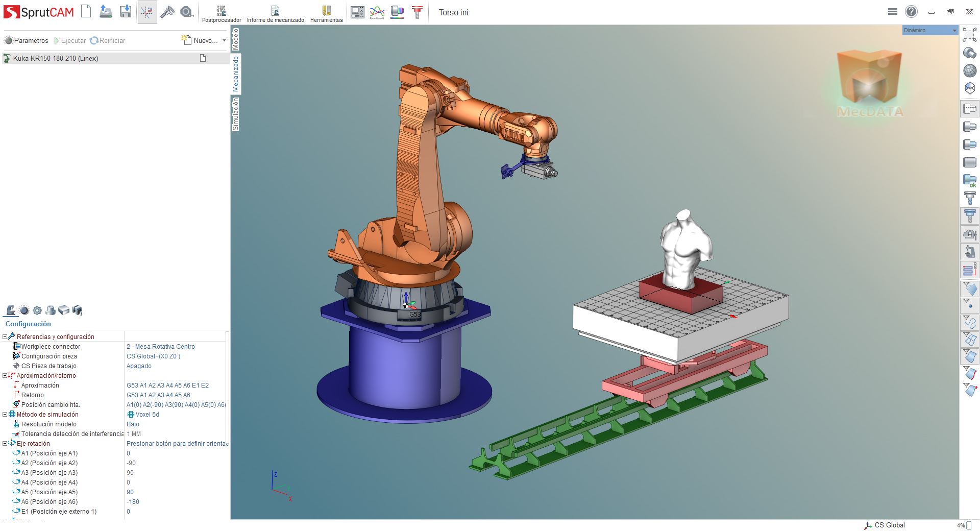Select the machine Configuración tab icon
980x531 pixels.
[11, 310]
